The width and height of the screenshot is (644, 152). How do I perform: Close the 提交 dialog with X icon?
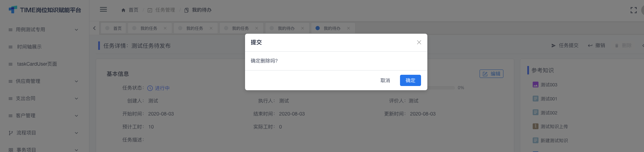coord(419,42)
